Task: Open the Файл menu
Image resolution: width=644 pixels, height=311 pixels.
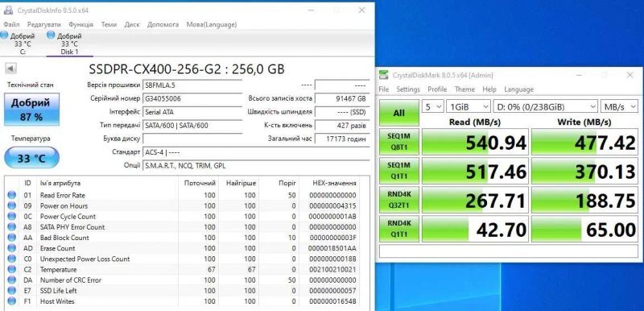Action: (11, 25)
